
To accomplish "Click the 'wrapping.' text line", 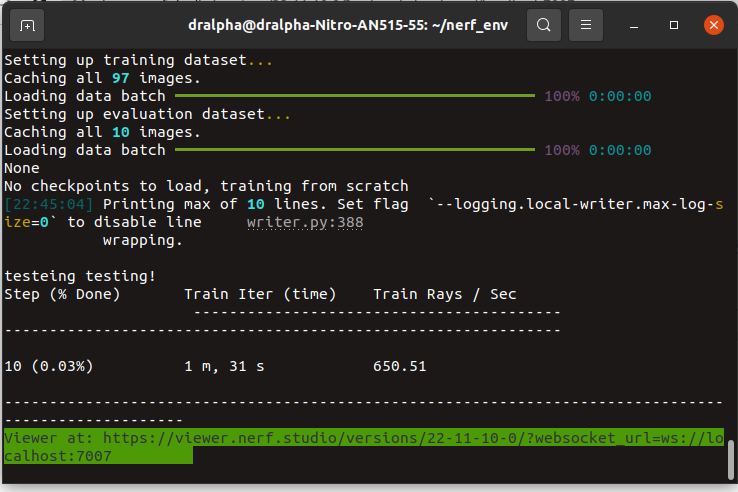I will (x=143, y=241).
